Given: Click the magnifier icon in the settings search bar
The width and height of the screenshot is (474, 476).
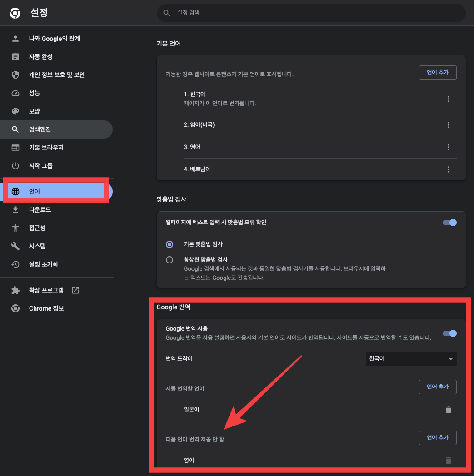Looking at the screenshot, I should (166, 13).
